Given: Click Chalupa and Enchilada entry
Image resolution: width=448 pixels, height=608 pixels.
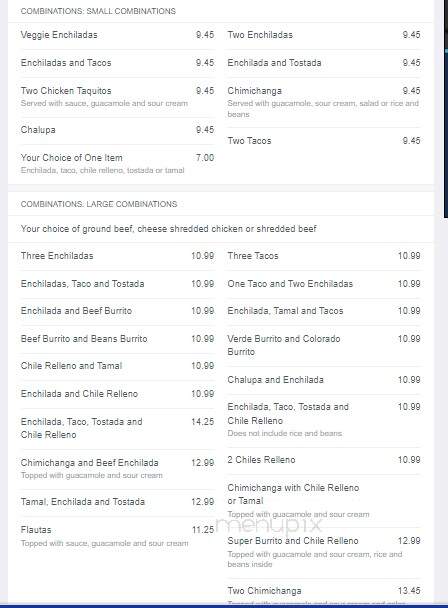Looking at the screenshot, I should point(275,380).
